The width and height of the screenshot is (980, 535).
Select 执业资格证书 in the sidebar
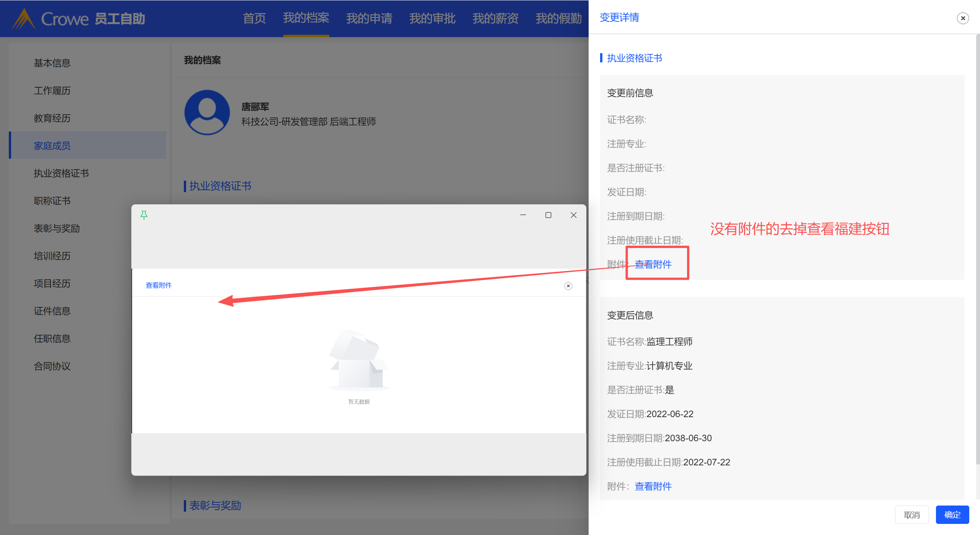point(61,173)
